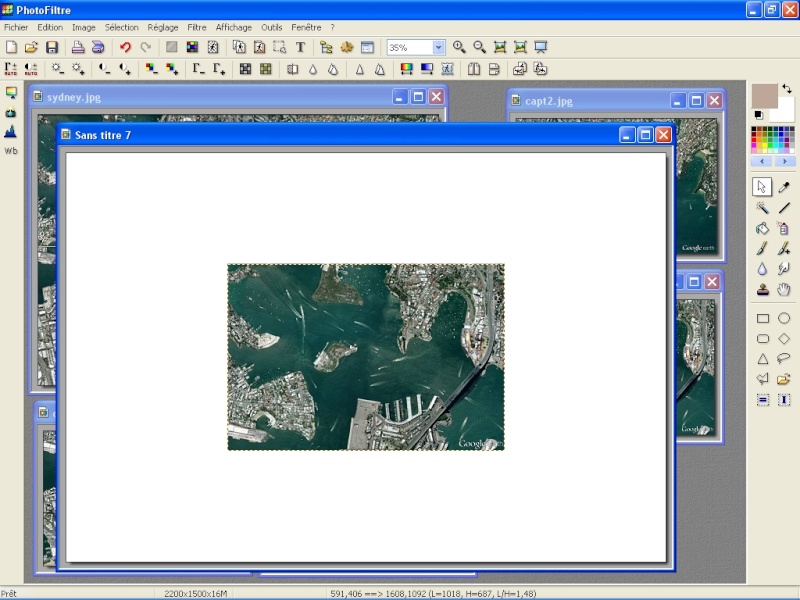Image resolution: width=800 pixels, height=600 pixels.
Task: Insert text with the T tool
Action: tap(301, 47)
